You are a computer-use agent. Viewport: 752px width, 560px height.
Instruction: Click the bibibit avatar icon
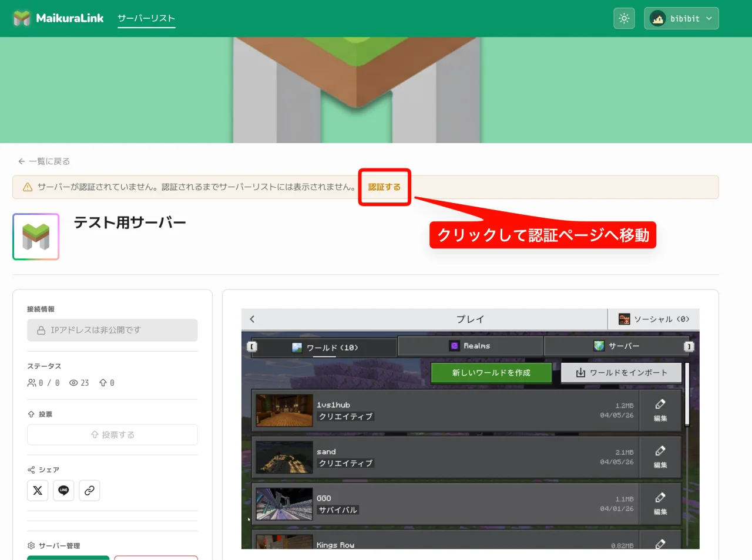658,18
